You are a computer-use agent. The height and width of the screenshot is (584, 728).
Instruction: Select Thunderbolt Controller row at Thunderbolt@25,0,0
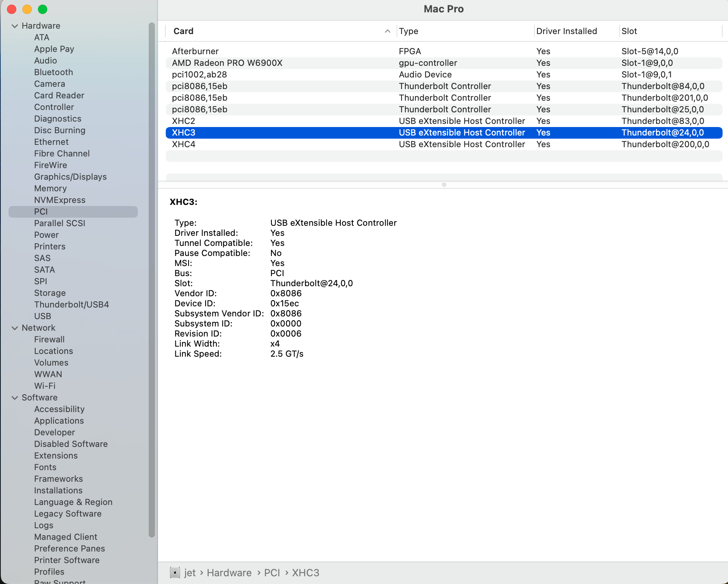(444, 110)
